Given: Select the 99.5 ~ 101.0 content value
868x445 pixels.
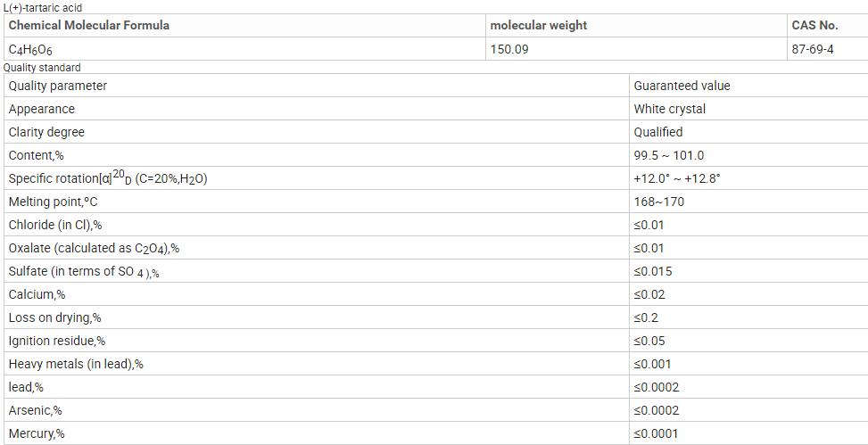Looking at the screenshot, I should 668,155.
